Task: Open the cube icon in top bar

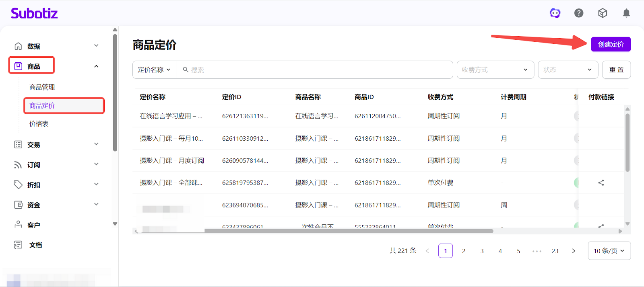Action: [603, 13]
